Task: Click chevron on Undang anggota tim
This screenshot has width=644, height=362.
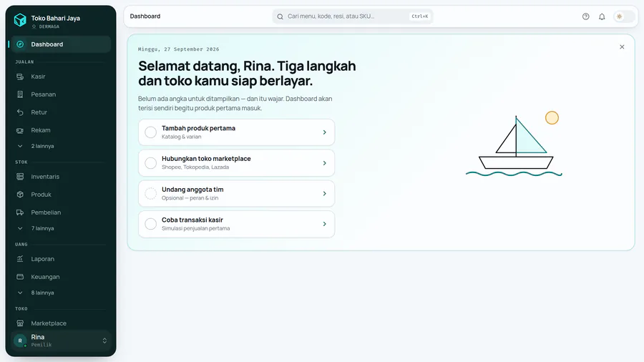Action: click(x=324, y=193)
